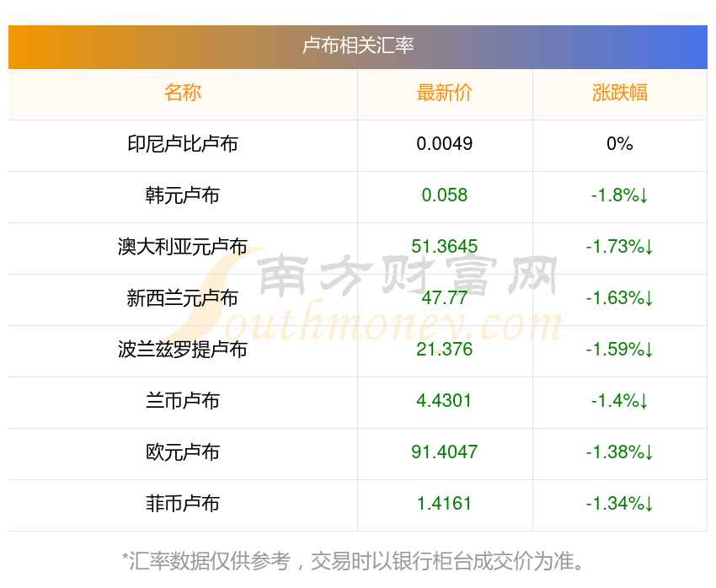Click the price value 51.3645

coord(444,247)
